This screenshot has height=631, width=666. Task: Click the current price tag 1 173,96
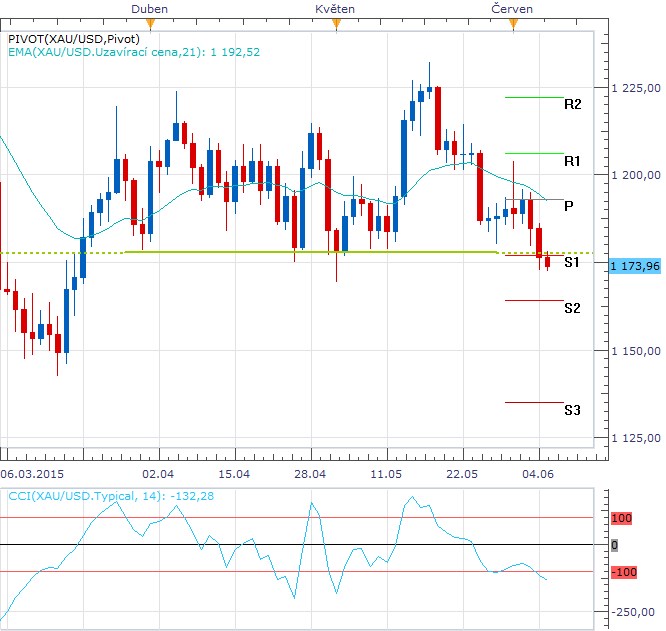tap(635, 266)
